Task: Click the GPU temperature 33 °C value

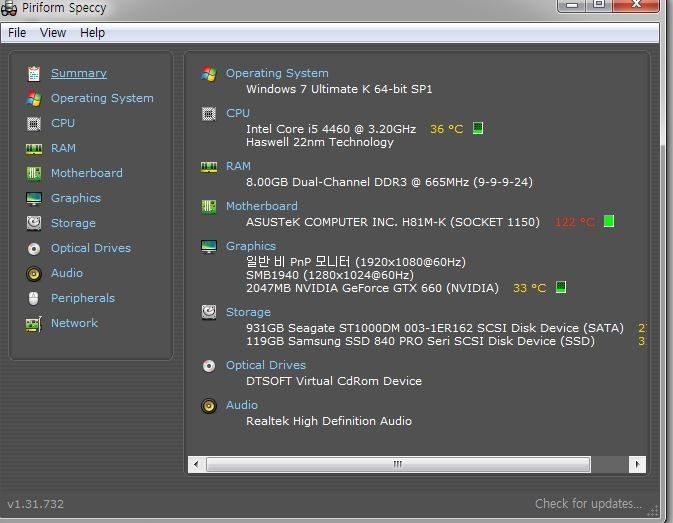Action: (529, 288)
